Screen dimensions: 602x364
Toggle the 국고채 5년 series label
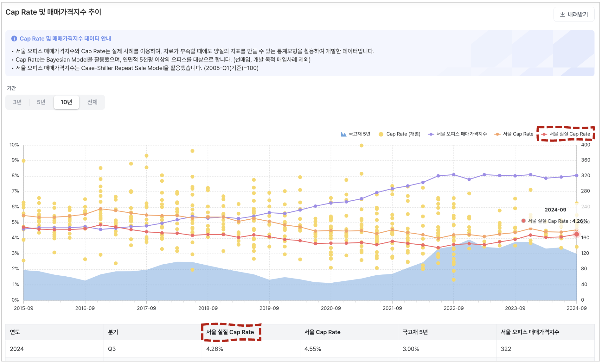coord(359,134)
